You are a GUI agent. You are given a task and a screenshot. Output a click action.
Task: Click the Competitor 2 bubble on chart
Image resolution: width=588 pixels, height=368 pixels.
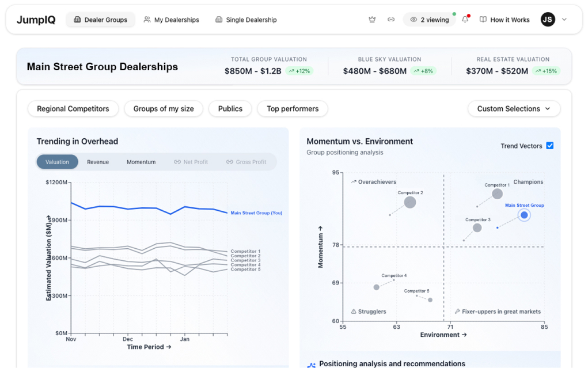click(x=409, y=202)
